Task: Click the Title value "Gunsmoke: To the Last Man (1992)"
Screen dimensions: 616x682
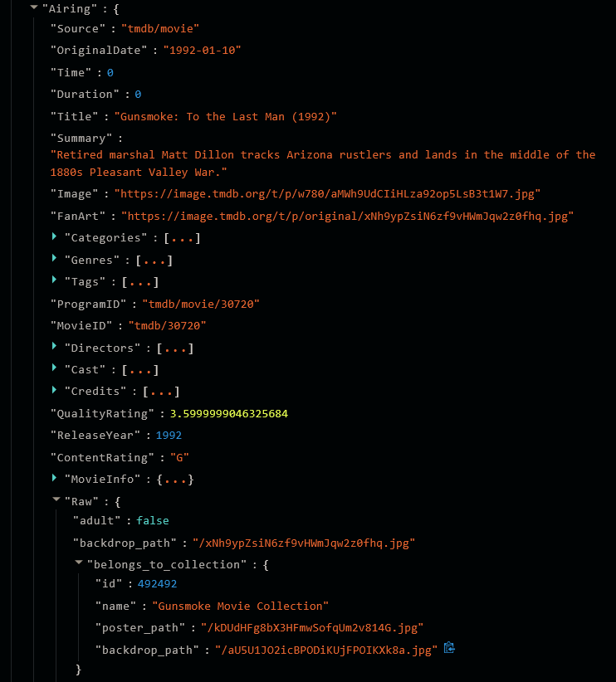Action: tap(225, 117)
